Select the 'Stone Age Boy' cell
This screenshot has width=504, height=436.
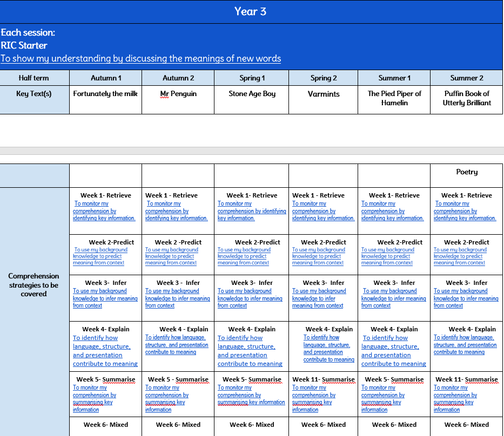pos(252,94)
